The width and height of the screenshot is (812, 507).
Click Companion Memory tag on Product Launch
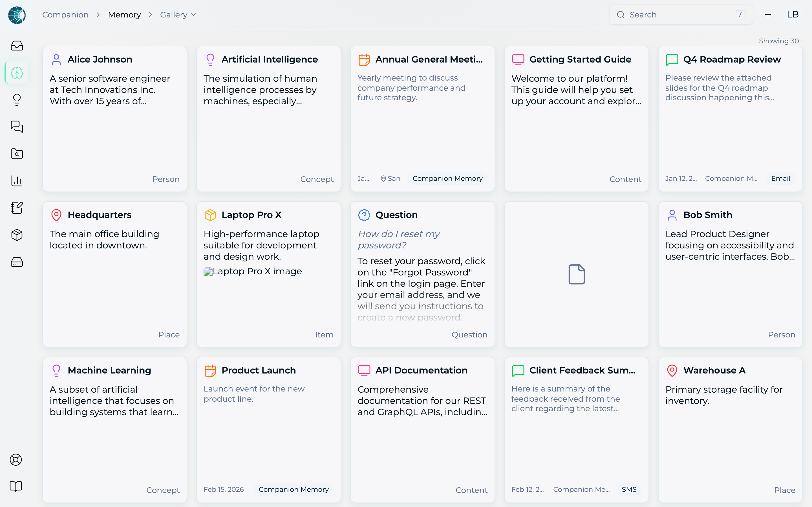pyautogui.click(x=294, y=489)
